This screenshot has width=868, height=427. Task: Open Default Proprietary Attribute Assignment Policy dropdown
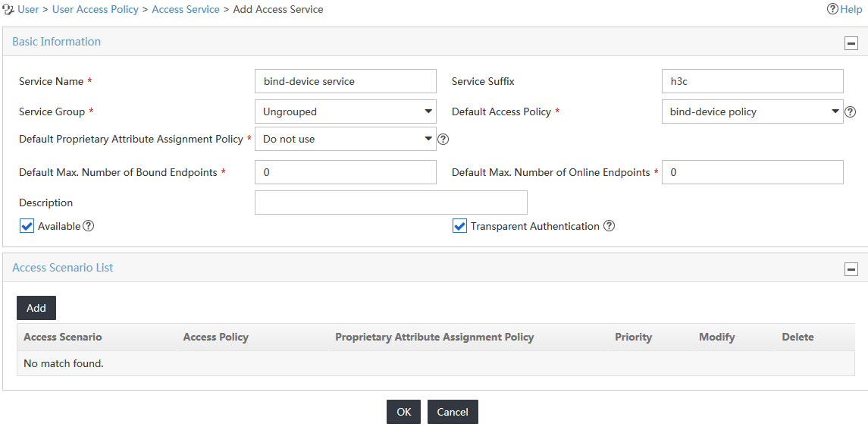(346, 139)
